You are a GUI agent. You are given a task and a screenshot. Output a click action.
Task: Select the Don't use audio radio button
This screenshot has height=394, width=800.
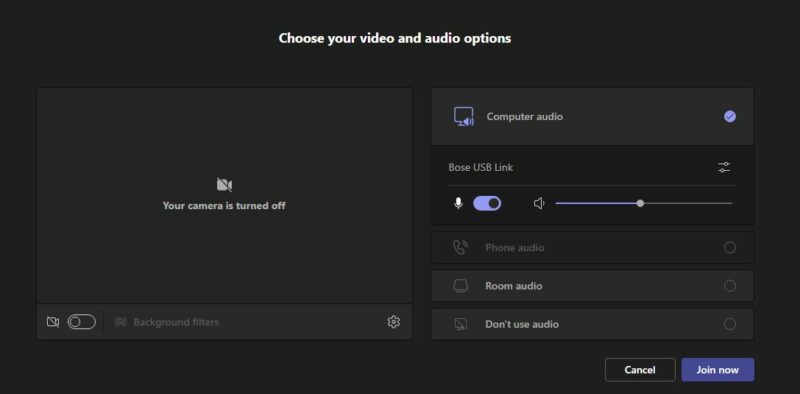point(730,324)
